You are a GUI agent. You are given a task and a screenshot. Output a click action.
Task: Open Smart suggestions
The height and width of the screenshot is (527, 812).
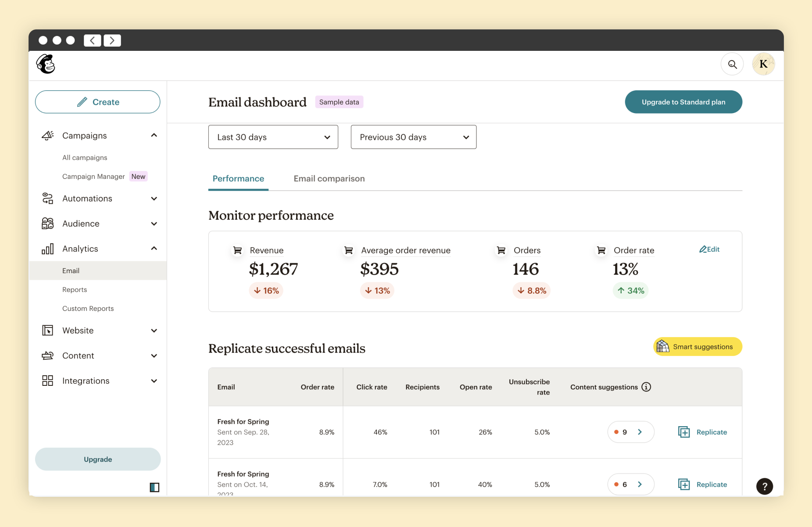pos(697,347)
